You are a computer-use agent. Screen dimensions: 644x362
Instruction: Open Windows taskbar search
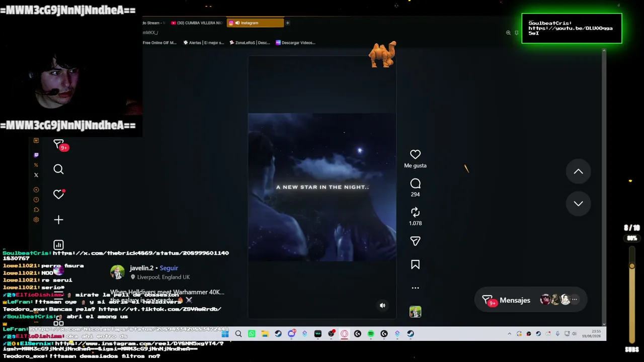tap(238, 334)
